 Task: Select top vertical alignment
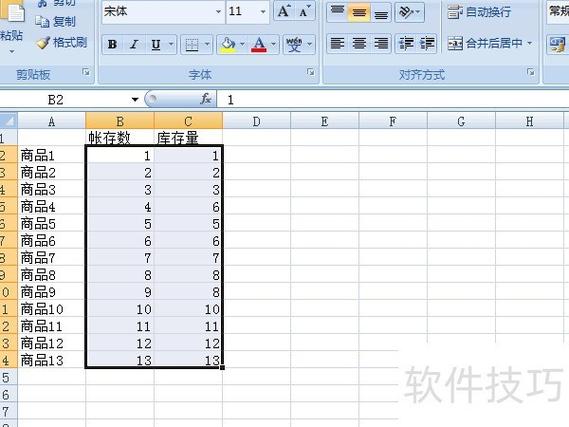337,12
